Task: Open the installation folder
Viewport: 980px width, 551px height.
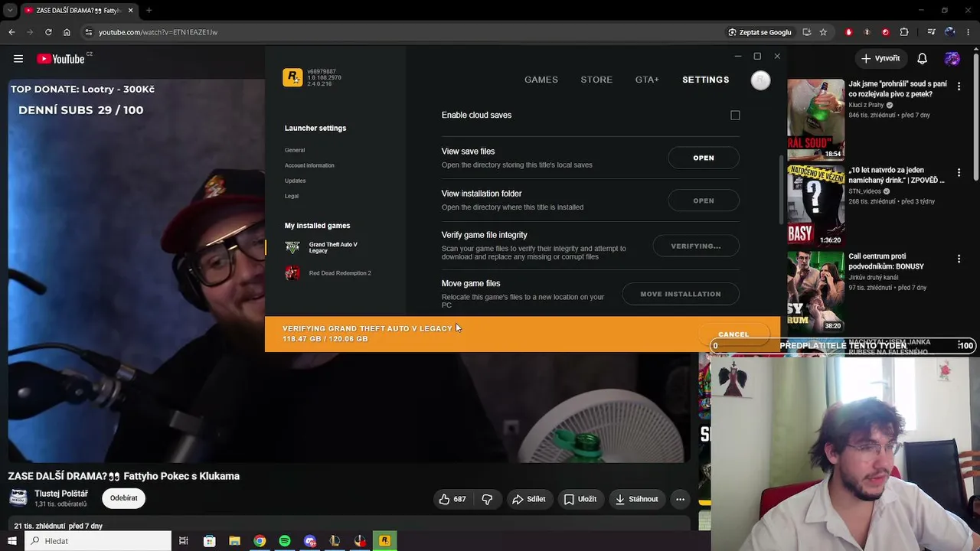Action: coord(704,201)
